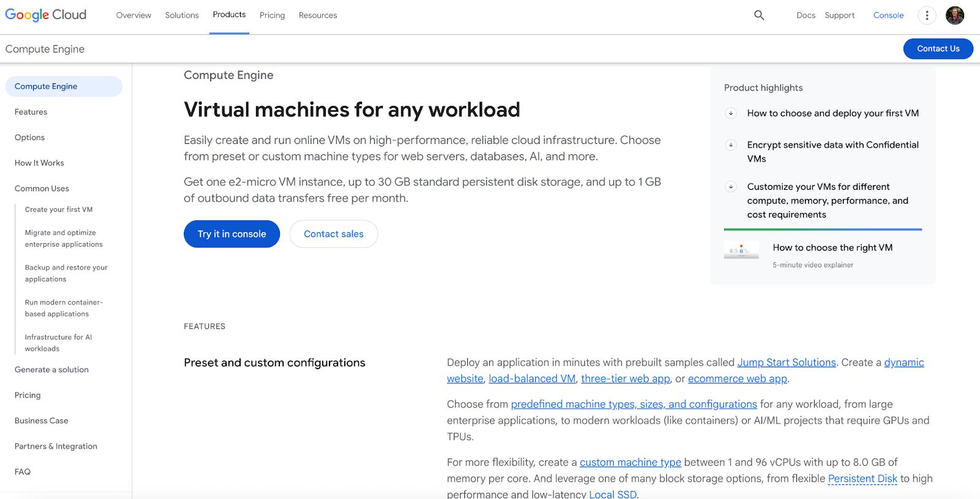The image size is (980, 499).
Task: Open the Jump Start Solutions link
Action: tap(786, 362)
